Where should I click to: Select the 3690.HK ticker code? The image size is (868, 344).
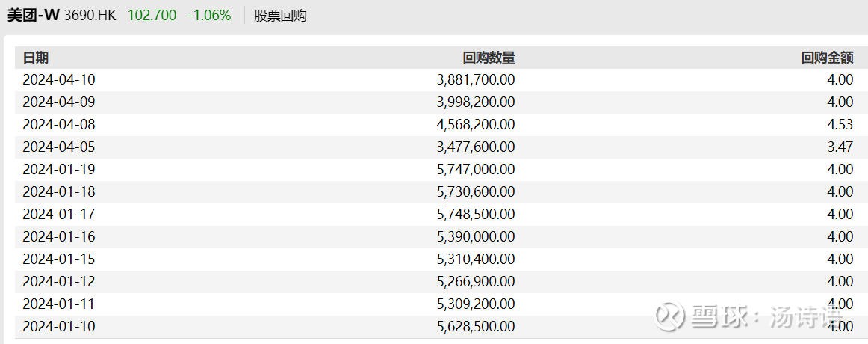click(x=90, y=16)
